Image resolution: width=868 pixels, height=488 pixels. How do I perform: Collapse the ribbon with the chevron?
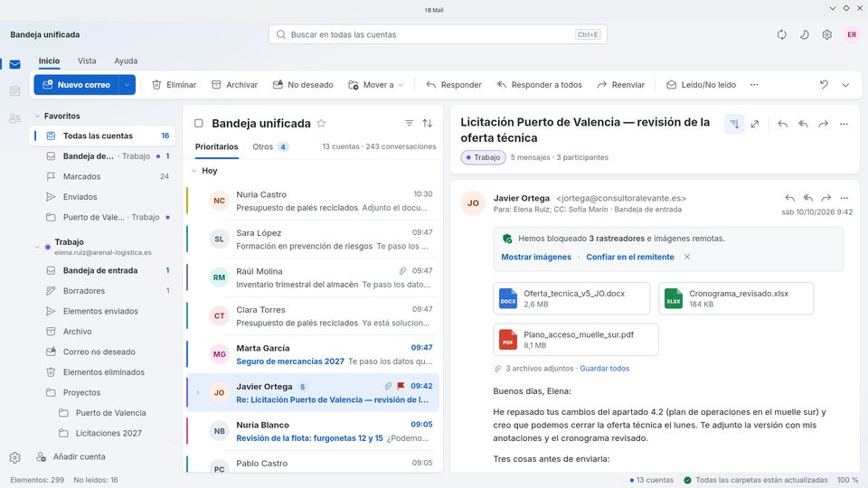point(845,85)
